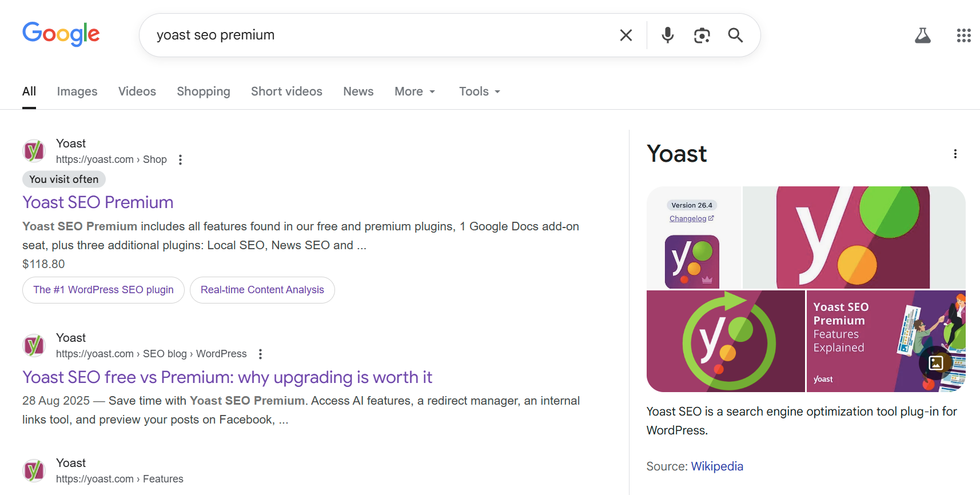Click in the search input field

tap(377, 35)
